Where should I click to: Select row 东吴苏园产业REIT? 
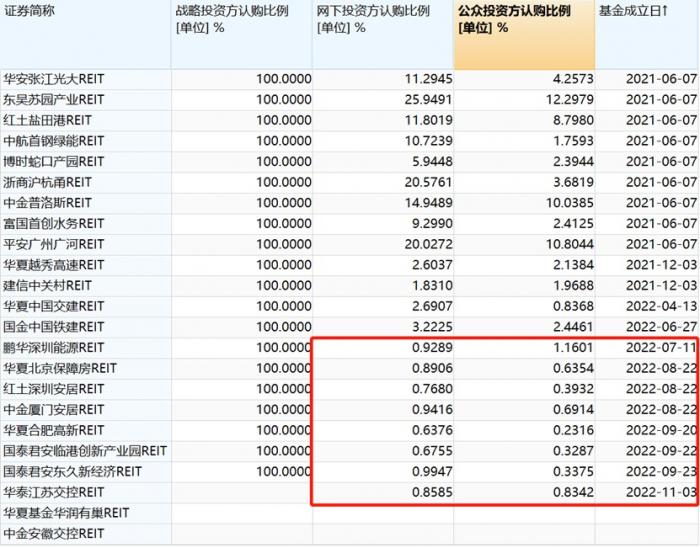[350, 100]
